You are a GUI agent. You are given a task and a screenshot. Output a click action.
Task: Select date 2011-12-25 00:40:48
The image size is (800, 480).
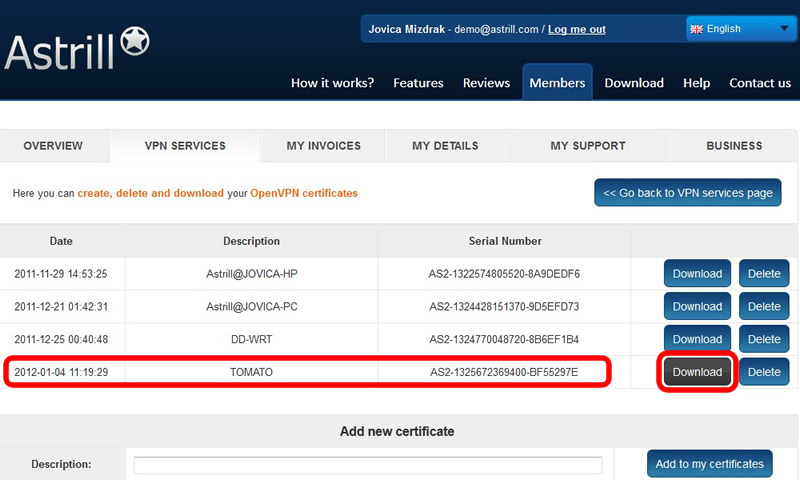coord(61,339)
